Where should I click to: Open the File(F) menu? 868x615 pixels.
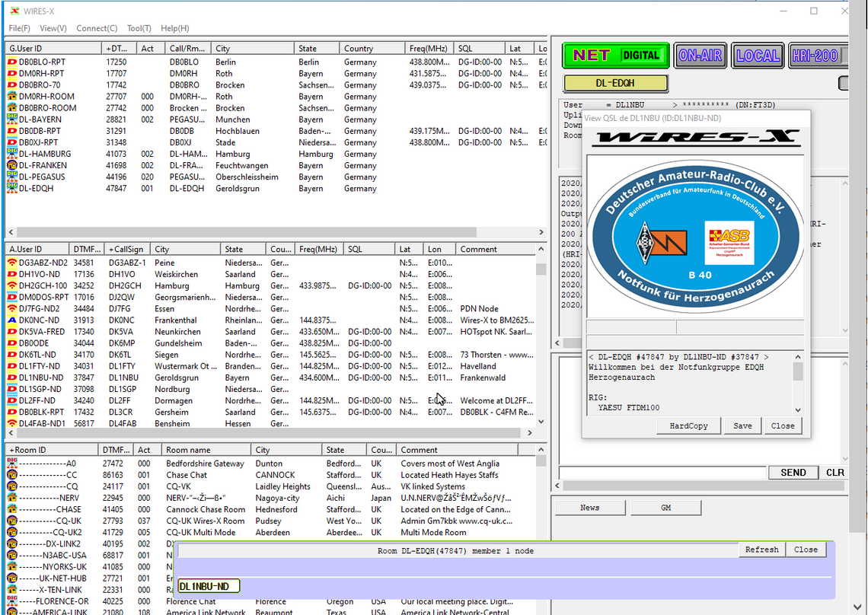click(19, 28)
